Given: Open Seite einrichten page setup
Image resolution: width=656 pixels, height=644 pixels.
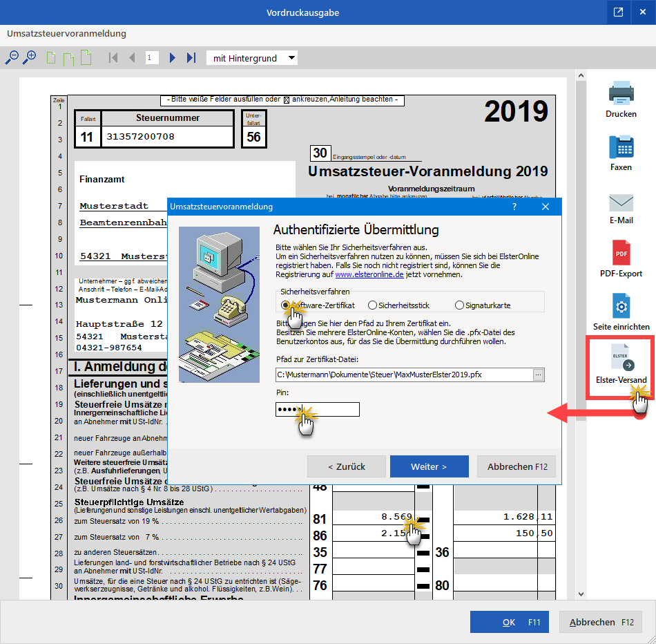Looking at the screenshot, I should [x=621, y=306].
